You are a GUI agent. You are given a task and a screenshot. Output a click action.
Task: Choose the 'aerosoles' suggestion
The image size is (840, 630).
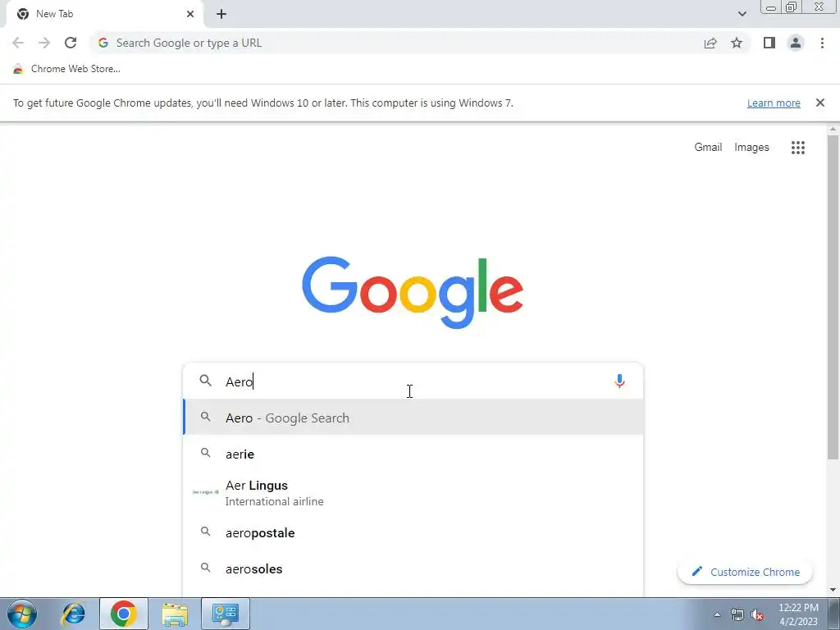tap(413, 568)
